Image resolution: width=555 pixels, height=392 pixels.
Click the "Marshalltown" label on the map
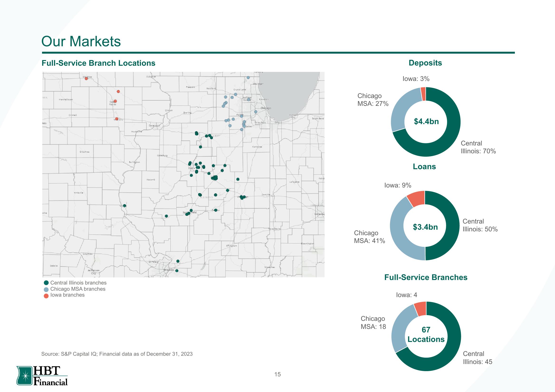click(66, 99)
